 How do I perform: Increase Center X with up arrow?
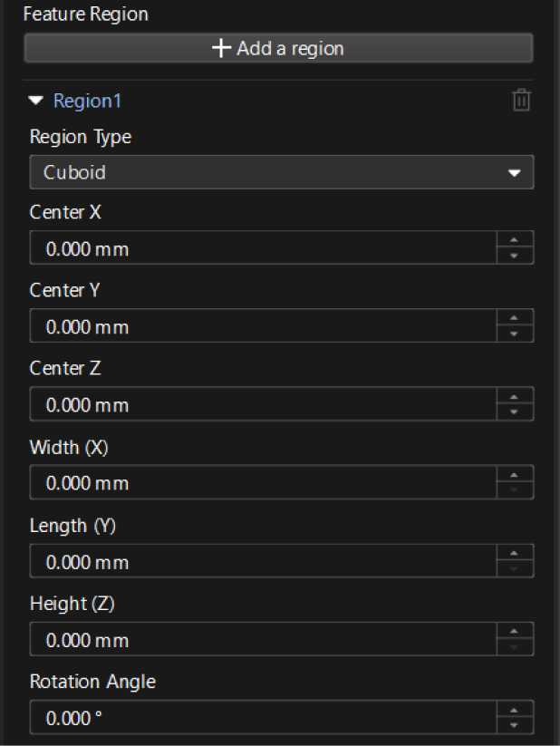tap(515, 239)
